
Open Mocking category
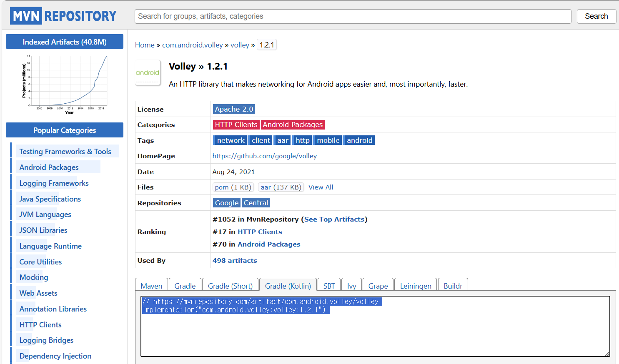pyautogui.click(x=34, y=277)
